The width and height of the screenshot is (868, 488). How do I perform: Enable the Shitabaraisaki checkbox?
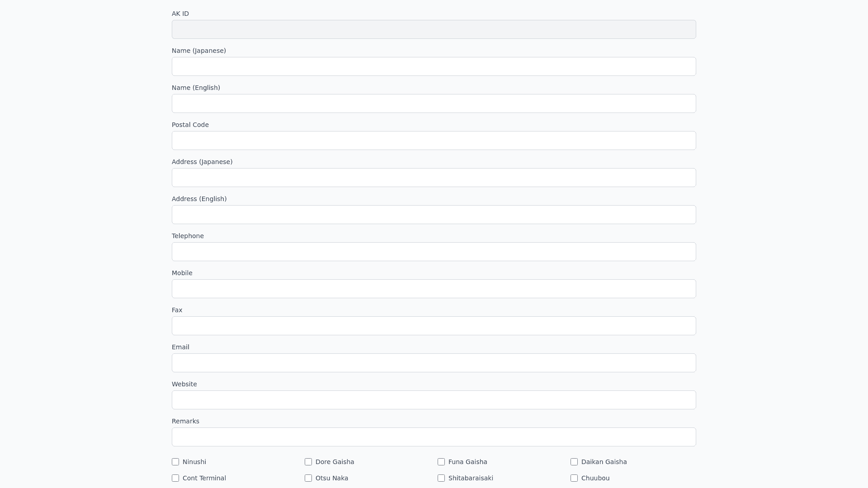(441, 478)
